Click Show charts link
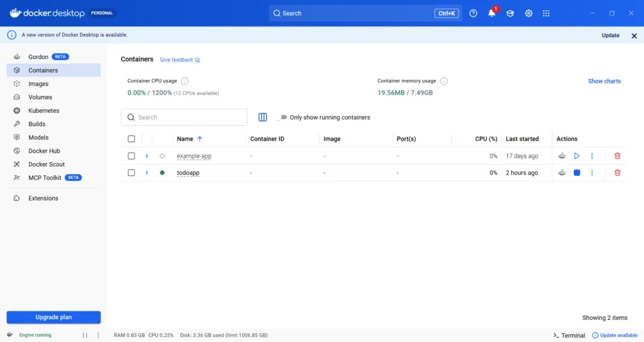644x342 pixels. [604, 81]
